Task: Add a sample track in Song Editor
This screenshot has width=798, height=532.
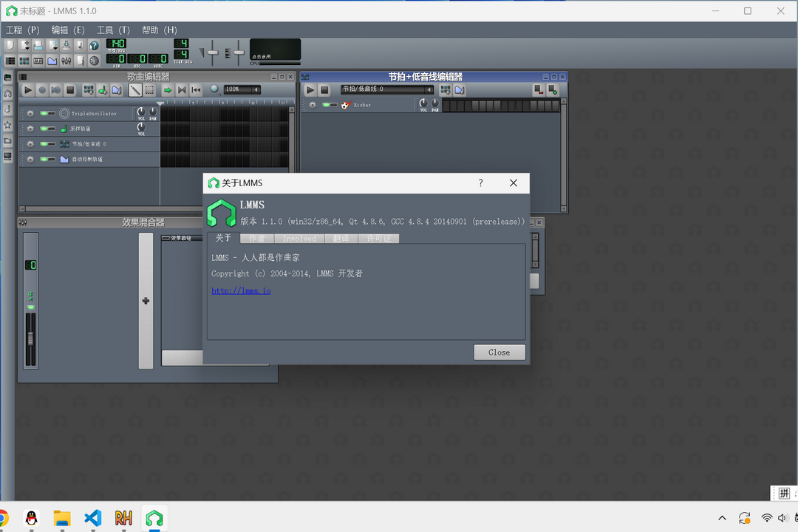Action: coord(103,90)
